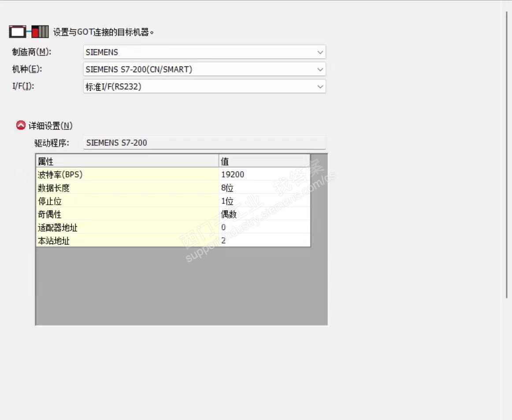
Task: Select the 奇偶性 property row
Action: tap(173, 214)
